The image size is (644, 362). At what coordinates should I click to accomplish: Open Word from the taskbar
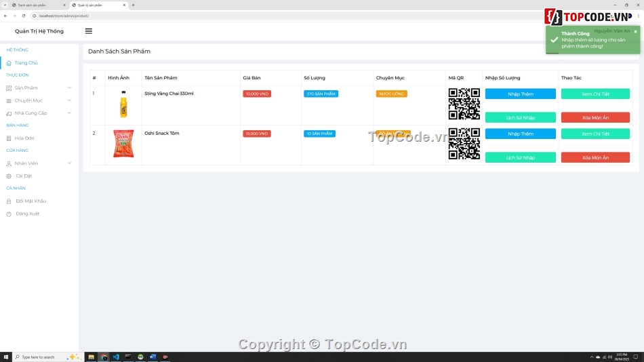coord(153,357)
